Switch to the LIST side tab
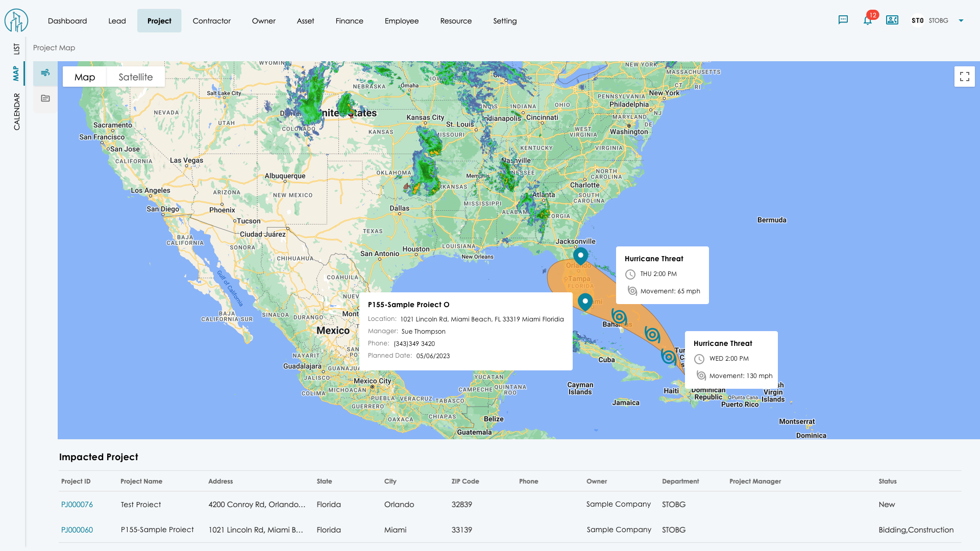The width and height of the screenshot is (980, 551). (17, 49)
